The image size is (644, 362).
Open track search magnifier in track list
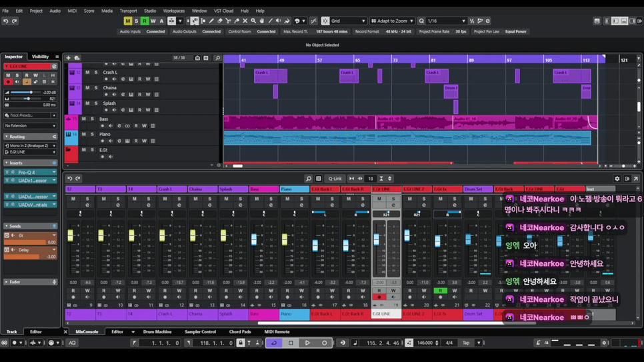(x=217, y=58)
